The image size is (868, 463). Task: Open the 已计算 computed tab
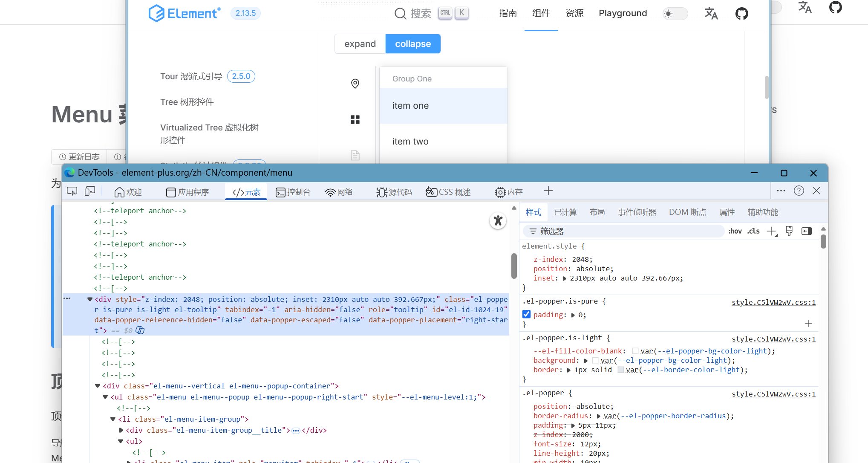pos(565,212)
